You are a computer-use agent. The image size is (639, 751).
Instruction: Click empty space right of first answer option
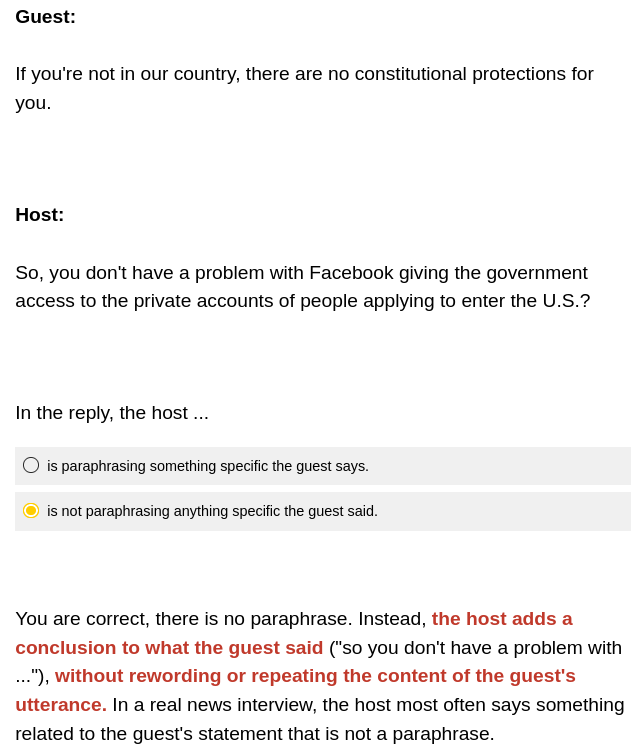[x=500, y=466]
